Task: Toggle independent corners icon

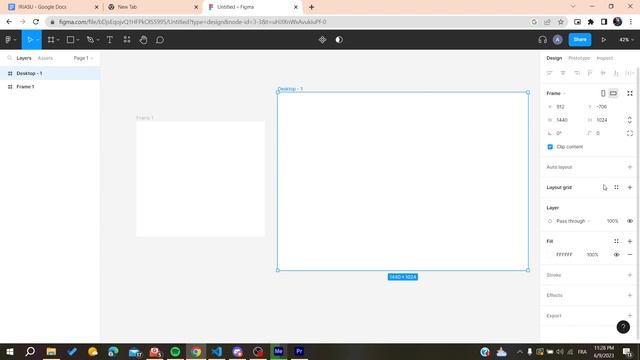Action: tap(630, 133)
